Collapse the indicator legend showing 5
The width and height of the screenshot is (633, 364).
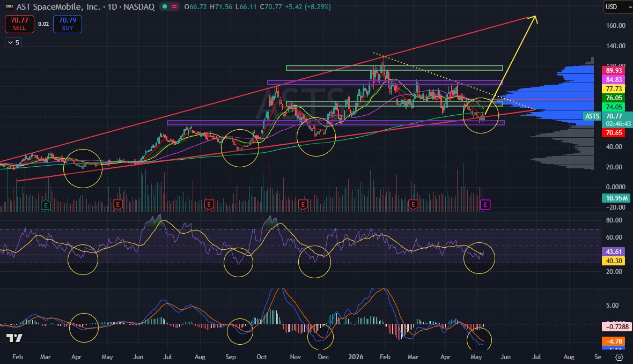14,42
